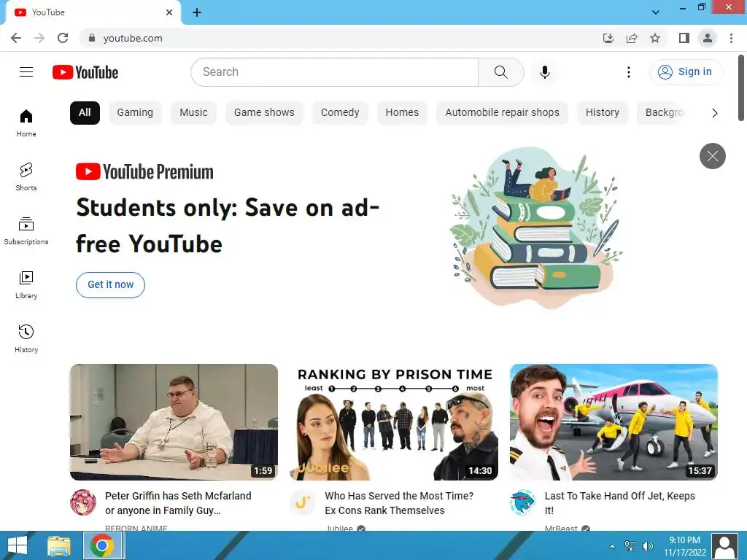Open Library in the sidebar

pos(26,285)
